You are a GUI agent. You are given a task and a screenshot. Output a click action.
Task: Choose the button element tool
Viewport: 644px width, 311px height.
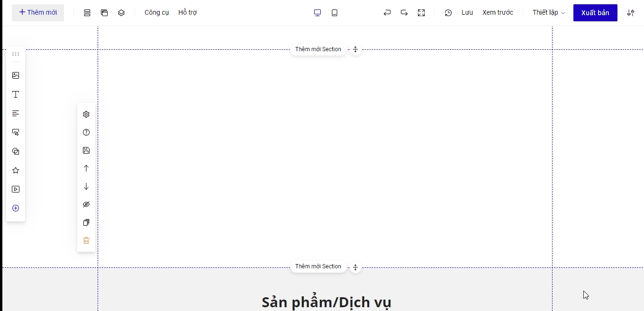click(x=16, y=132)
